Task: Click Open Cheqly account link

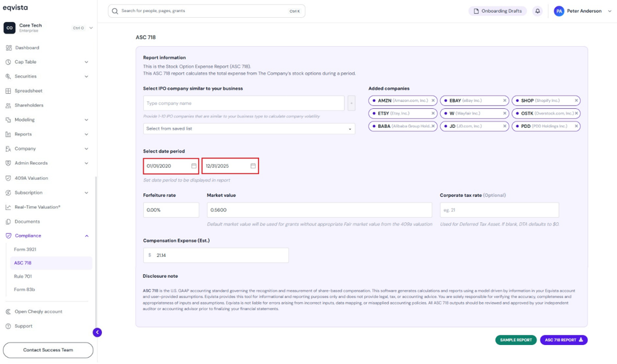Action: tap(38, 311)
